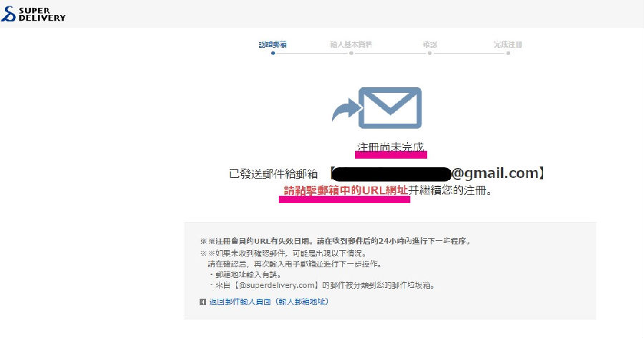This screenshot has height=338, width=644.
Task: Click the curved arrow beside the envelope
Action: click(x=346, y=110)
